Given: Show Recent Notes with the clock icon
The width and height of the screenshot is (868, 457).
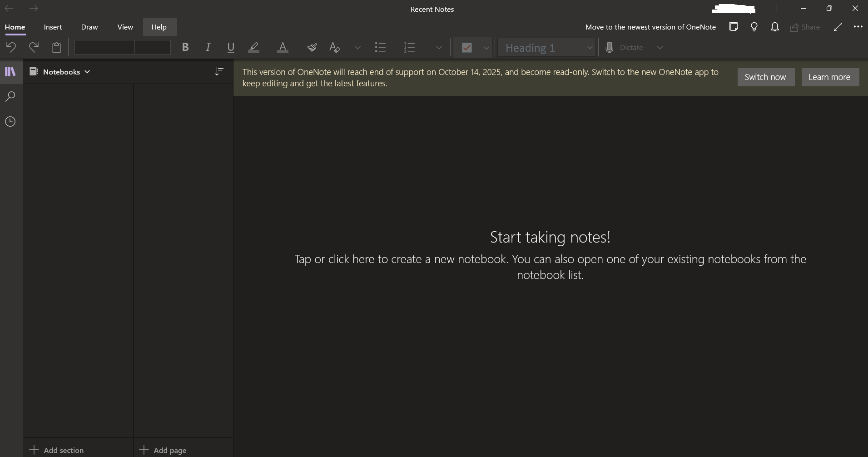Looking at the screenshot, I should click(10, 122).
